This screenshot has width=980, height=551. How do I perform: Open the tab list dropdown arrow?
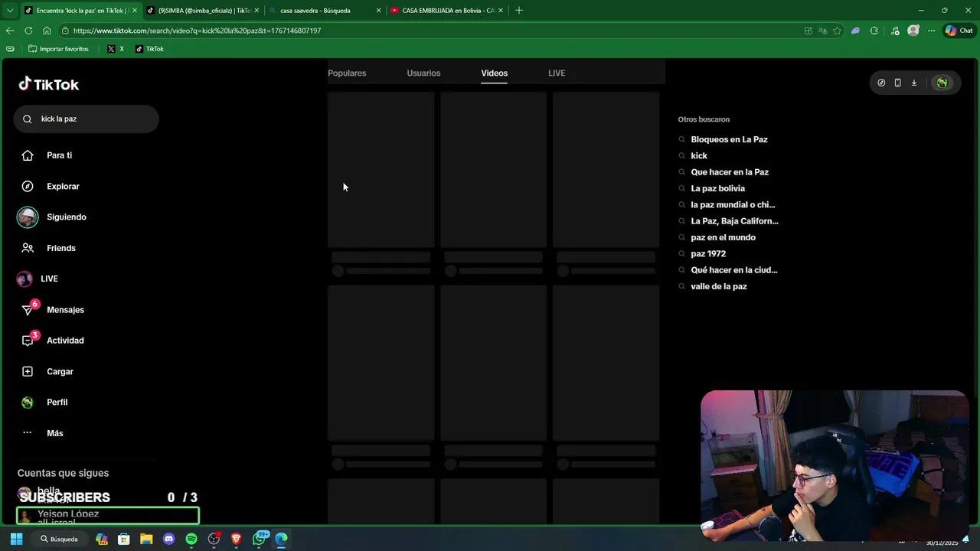point(10,11)
